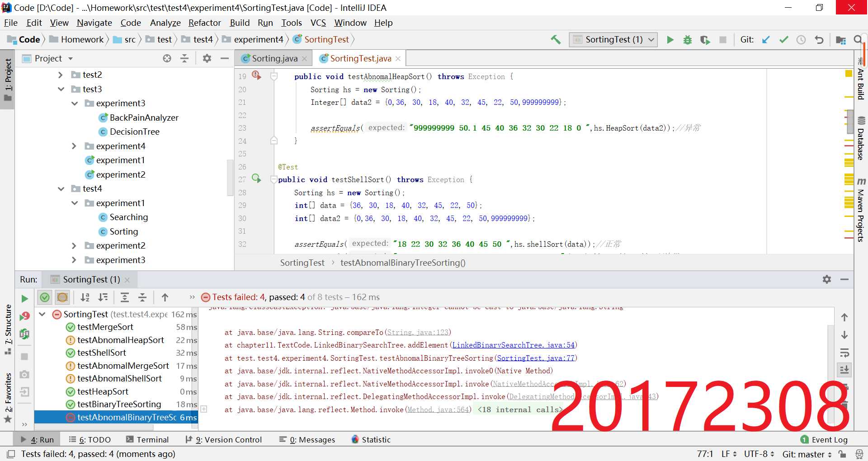Run SortingTest with the green play icon
Image resolution: width=868 pixels, height=461 pixels.
click(670, 40)
